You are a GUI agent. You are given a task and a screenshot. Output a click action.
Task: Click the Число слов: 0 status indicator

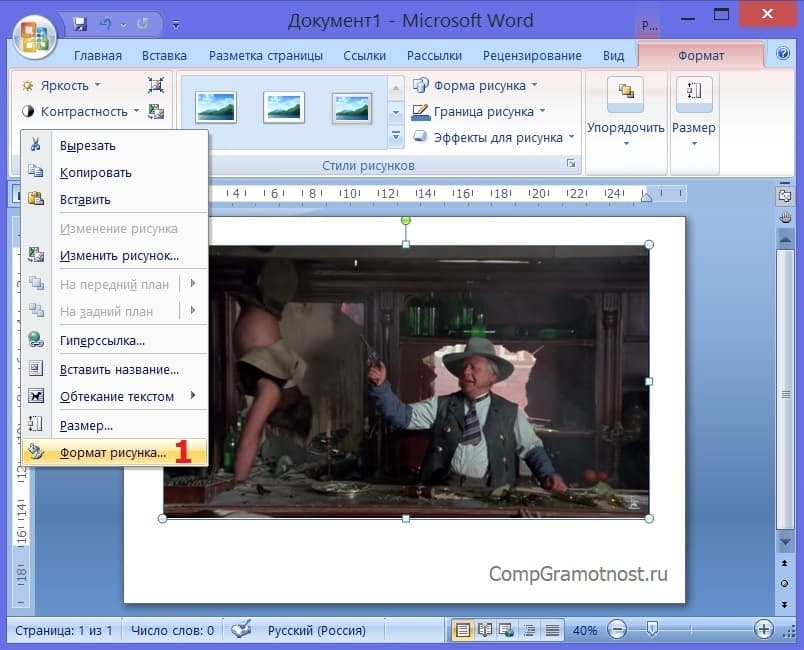point(172,630)
